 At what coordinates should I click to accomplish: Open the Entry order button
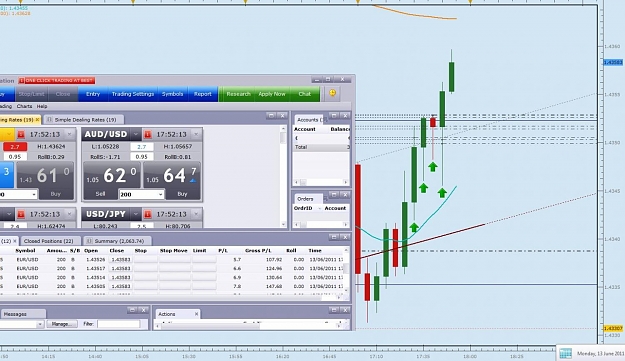93,94
